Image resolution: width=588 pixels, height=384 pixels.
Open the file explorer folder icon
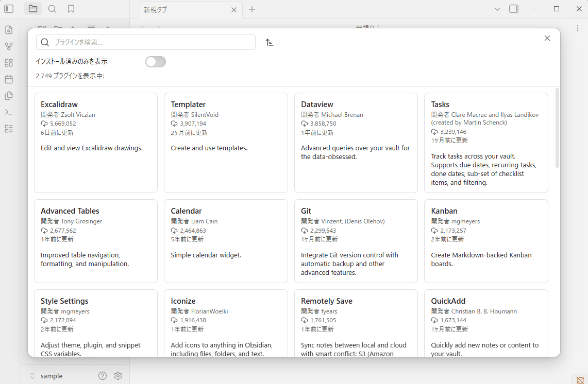[33, 9]
